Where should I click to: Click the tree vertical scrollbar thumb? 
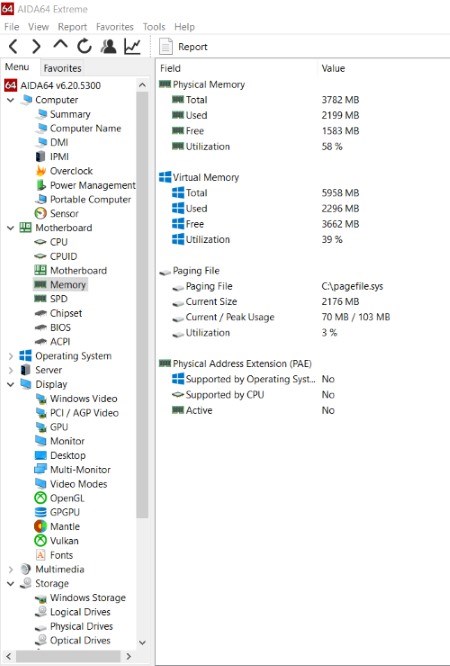142,305
